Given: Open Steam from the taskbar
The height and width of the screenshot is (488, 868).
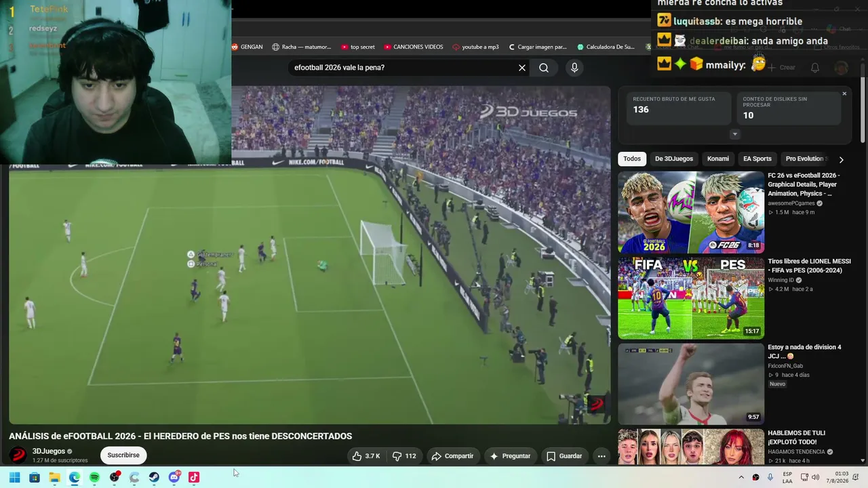Looking at the screenshot, I should tap(154, 477).
